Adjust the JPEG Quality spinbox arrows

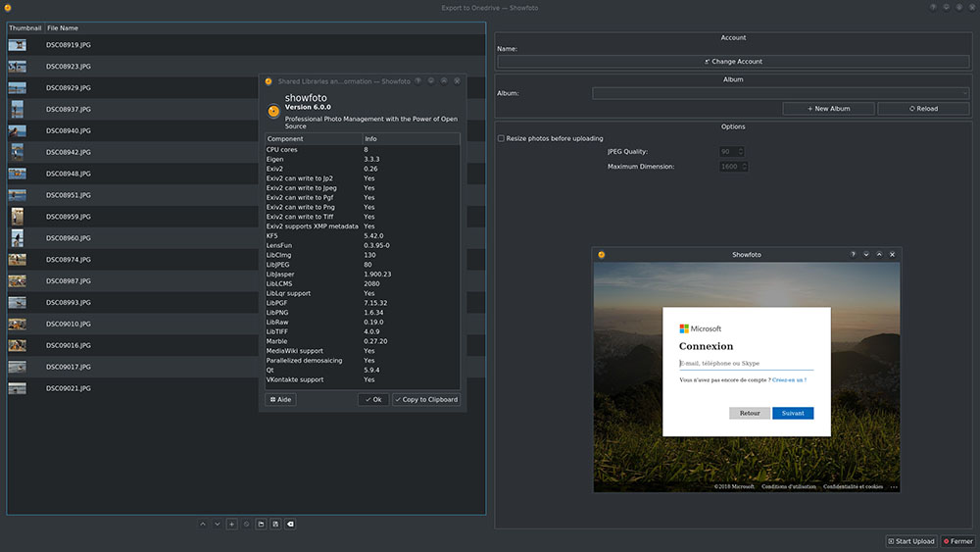coord(740,152)
